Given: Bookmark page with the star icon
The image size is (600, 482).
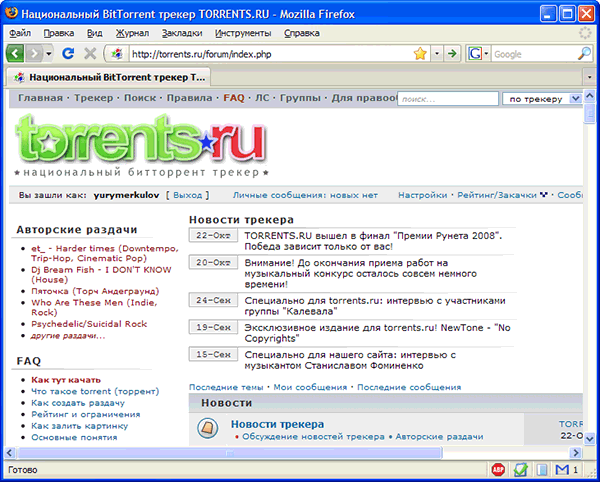Looking at the screenshot, I should click(x=420, y=54).
